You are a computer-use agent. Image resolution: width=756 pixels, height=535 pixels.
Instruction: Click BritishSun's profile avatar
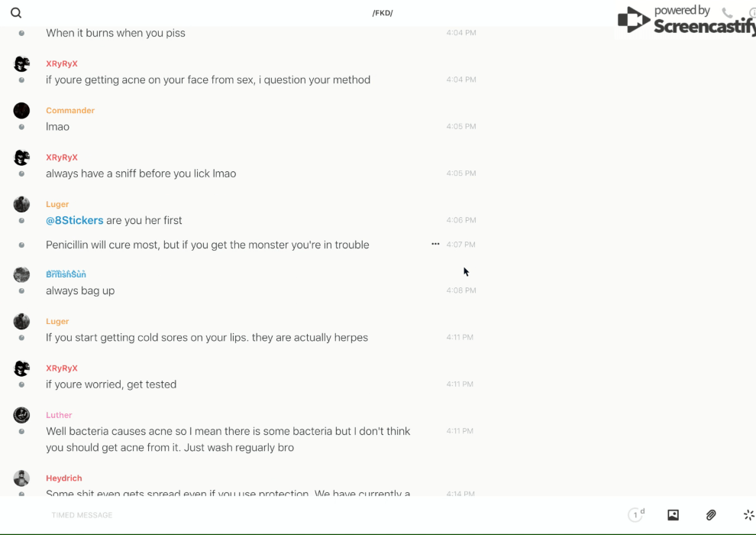pos(21,274)
